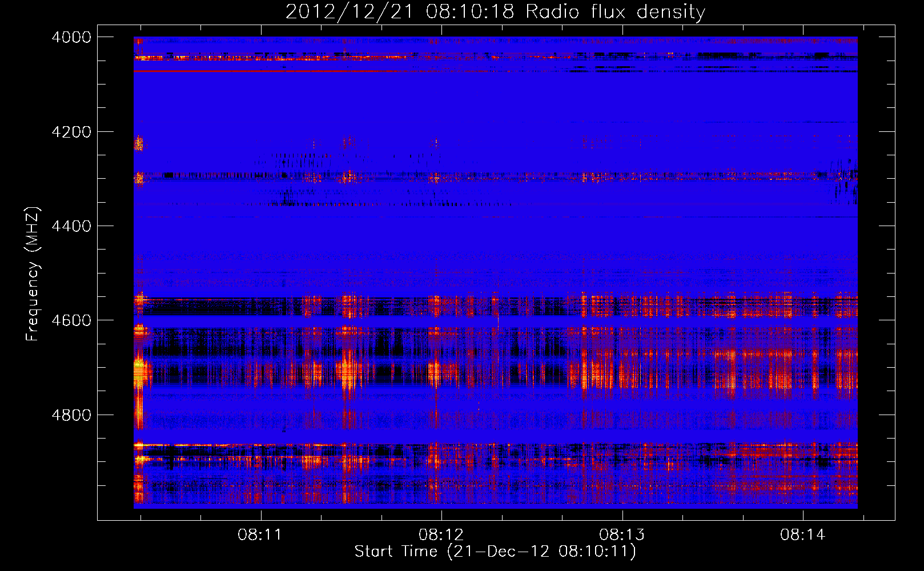Click the 08:11 time tick label

260,535
